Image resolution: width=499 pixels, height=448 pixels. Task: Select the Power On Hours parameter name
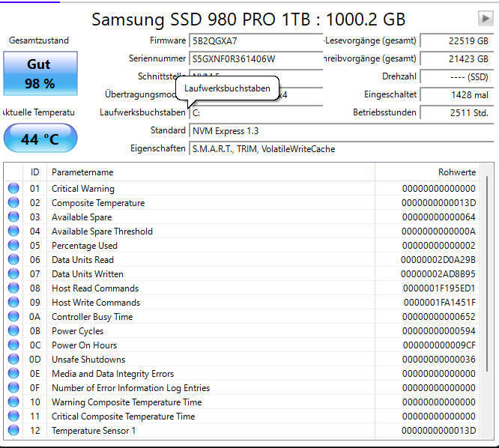pos(85,345)
